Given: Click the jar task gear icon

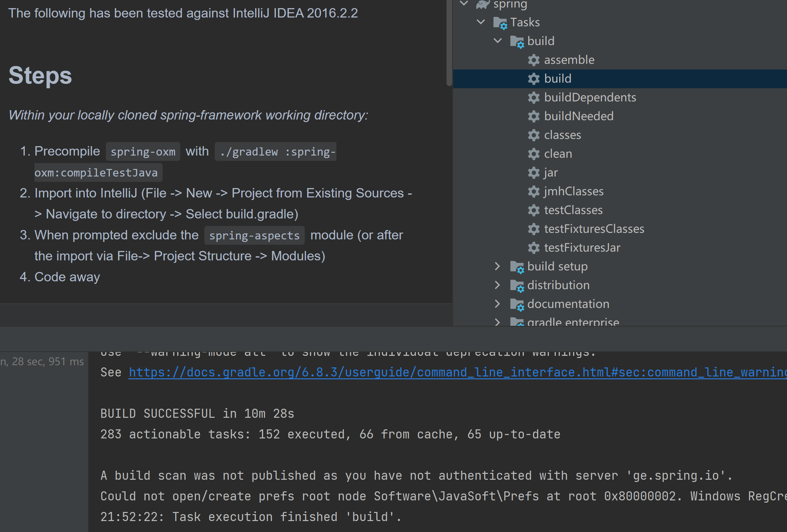Looking at the screenshot, I should click(534, 173).
